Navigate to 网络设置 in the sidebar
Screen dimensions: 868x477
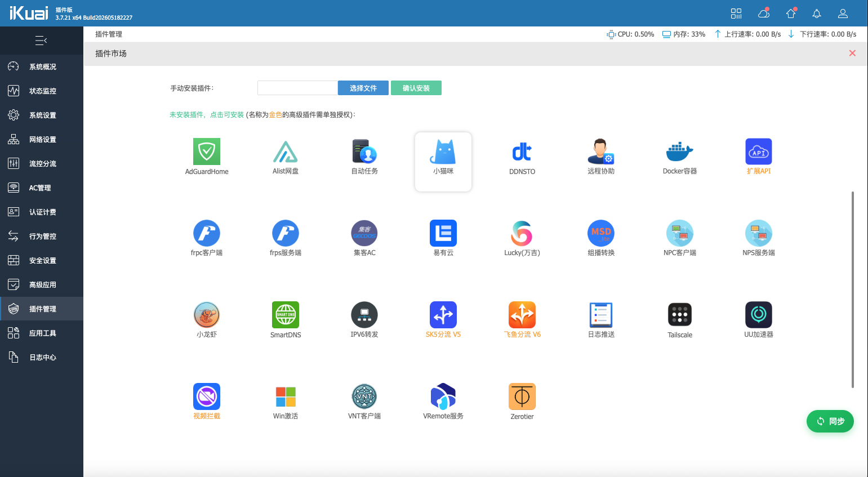(x=42, y=139)
